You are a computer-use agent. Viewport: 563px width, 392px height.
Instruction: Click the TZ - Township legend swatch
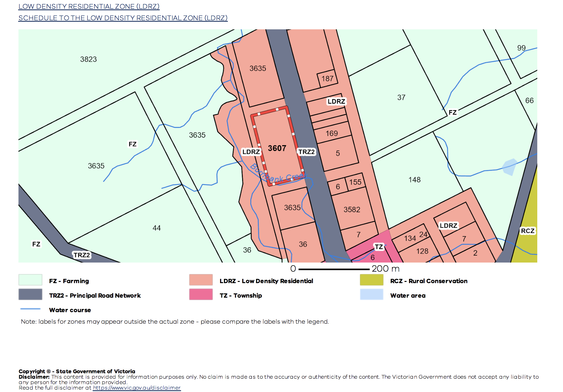pyautogui.click(x=201, y=294)
